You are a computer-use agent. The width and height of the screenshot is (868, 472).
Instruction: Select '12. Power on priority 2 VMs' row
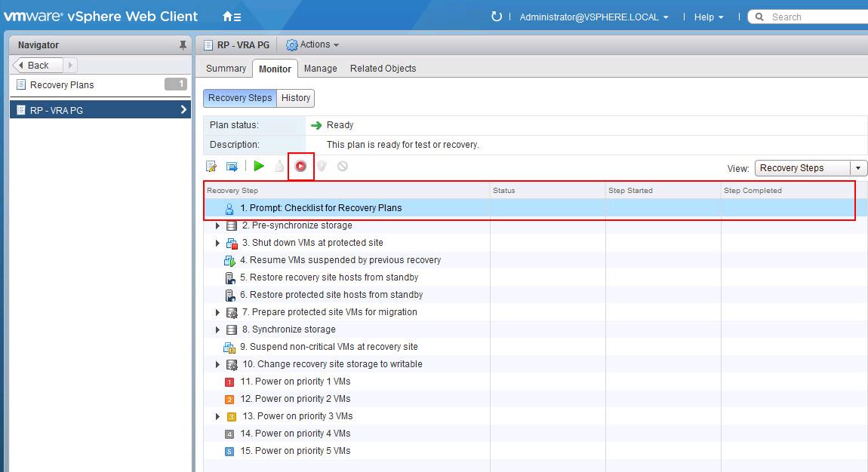[535, 399]
